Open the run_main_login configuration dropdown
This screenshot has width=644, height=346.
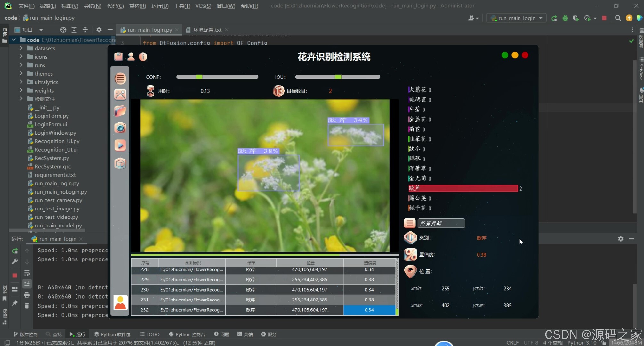pyautogui.click(x=516, y=18)
